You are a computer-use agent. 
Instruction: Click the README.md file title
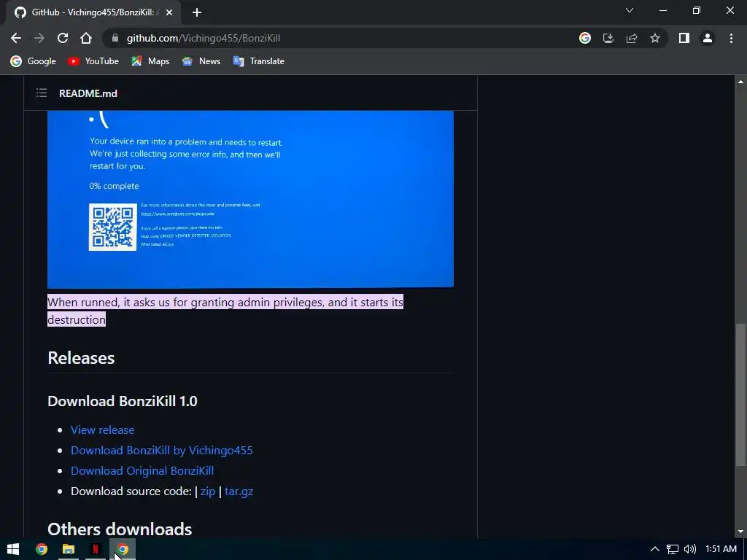tap(88, 93)
